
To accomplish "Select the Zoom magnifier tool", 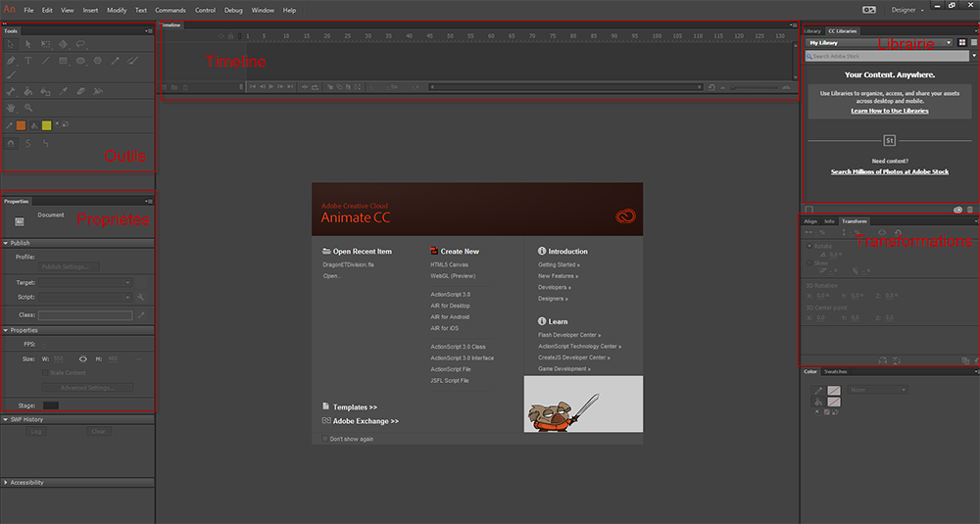I will tap(28, 108).
